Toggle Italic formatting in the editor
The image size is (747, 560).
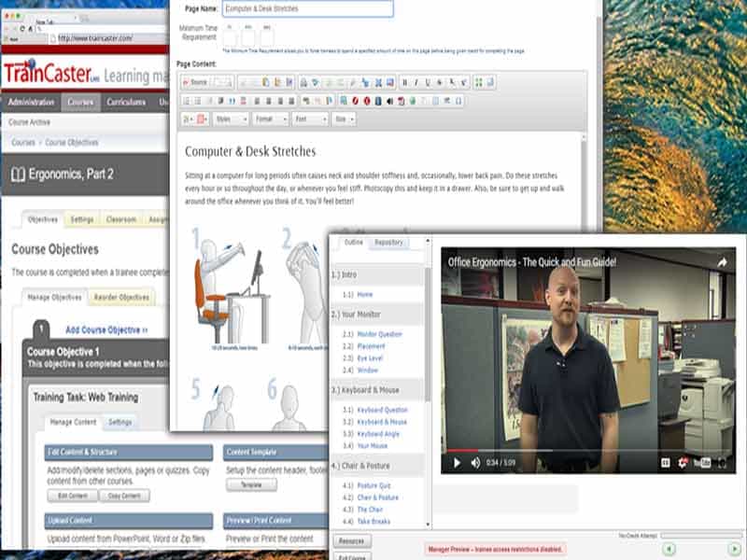[416, 82]
